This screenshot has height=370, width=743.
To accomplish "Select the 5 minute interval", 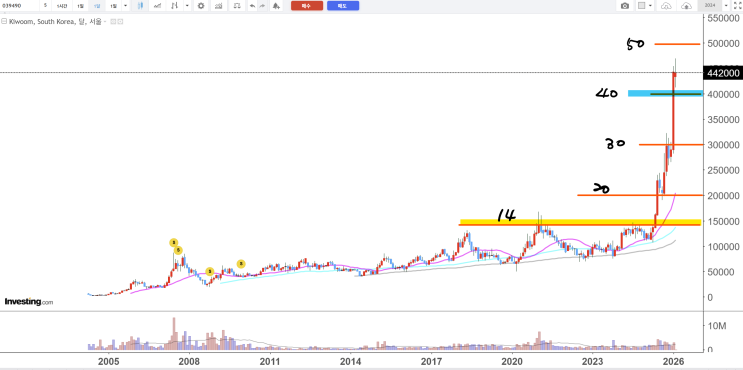I will [x=45, y=6].
